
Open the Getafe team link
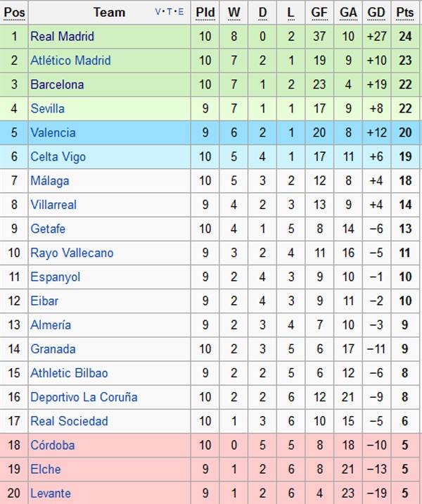pyautogui.click(x=48, y=229)
